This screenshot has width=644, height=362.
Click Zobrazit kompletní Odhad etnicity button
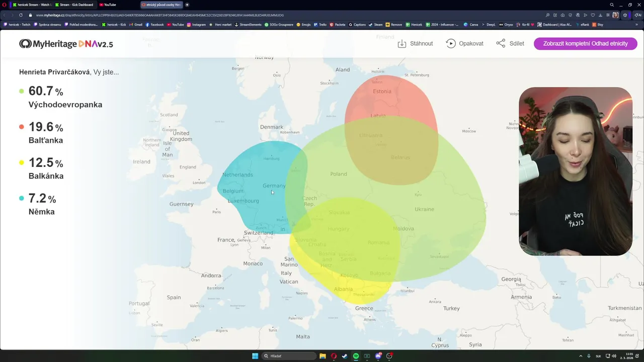click(x=586, y=44)
